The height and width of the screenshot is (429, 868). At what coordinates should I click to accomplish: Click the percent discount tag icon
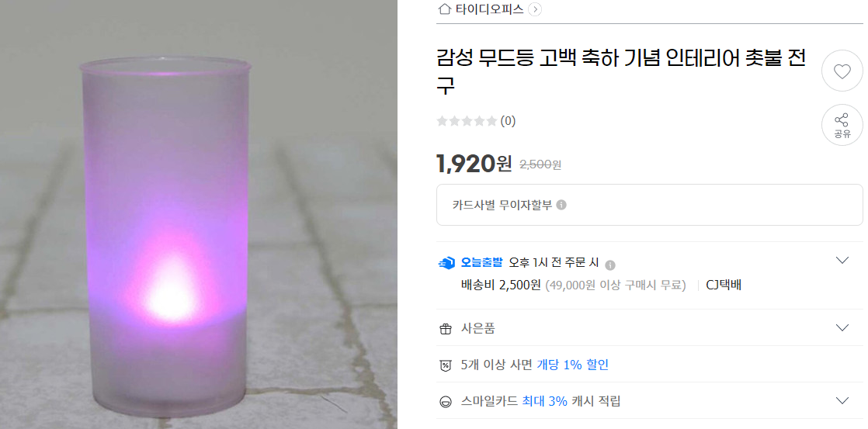[x=446, y=365]
